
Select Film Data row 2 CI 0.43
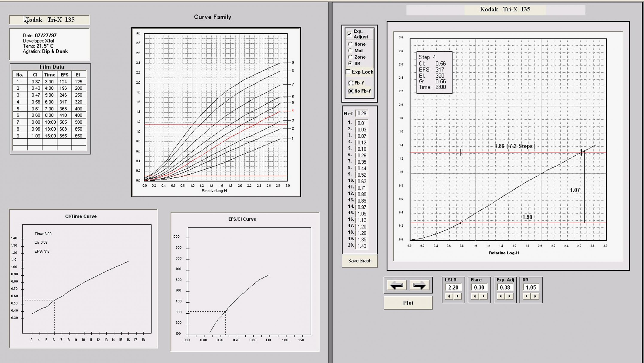[35, 88]
